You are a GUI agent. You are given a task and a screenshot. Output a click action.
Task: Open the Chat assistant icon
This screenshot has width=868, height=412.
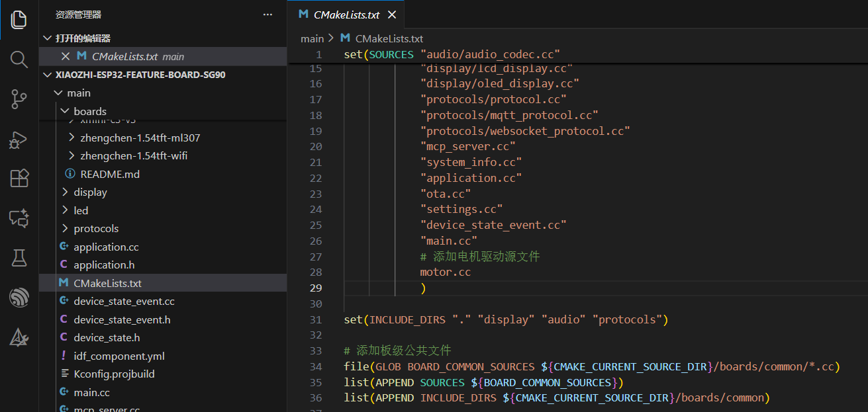pos(19,218)
